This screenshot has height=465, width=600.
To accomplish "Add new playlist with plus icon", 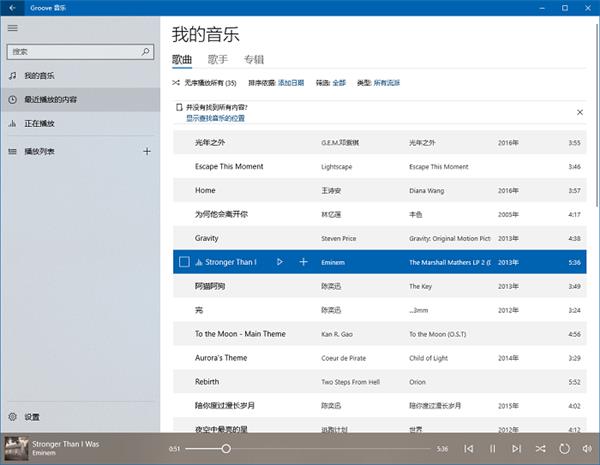I will click(147, 152).
